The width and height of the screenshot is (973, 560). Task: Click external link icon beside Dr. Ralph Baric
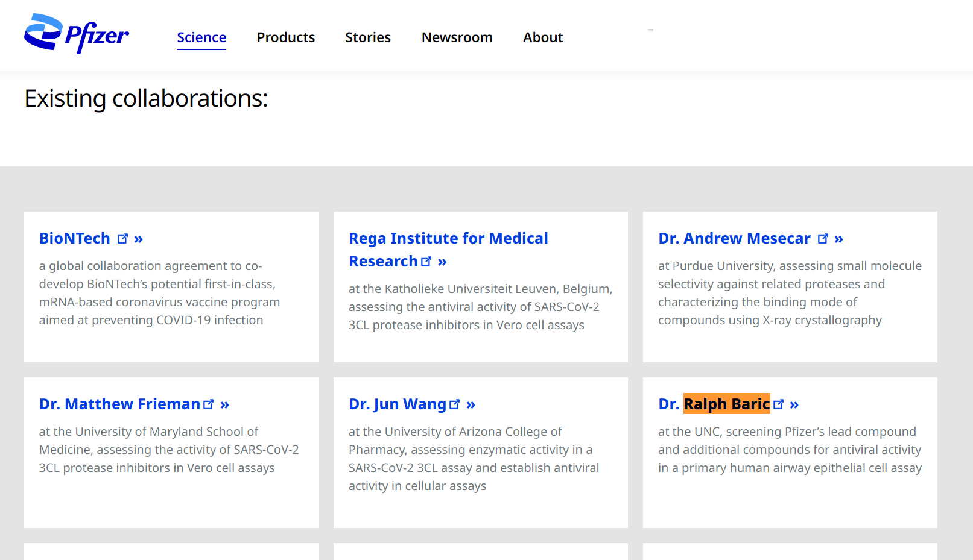(779, 404)
